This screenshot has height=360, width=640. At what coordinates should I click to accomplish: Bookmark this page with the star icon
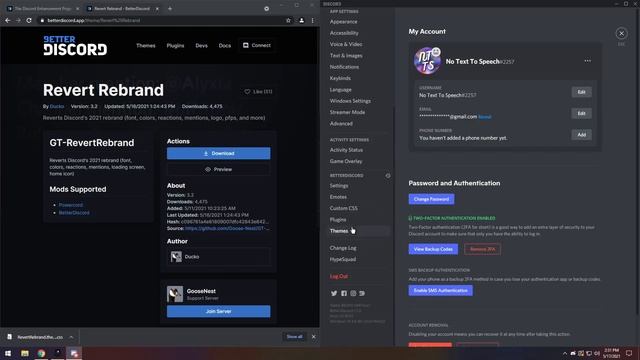pos(288,20)
